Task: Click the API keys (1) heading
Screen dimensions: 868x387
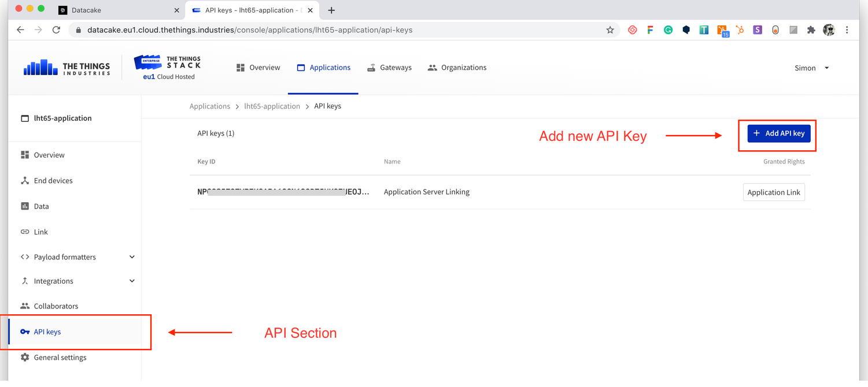Action: (216, 133)
